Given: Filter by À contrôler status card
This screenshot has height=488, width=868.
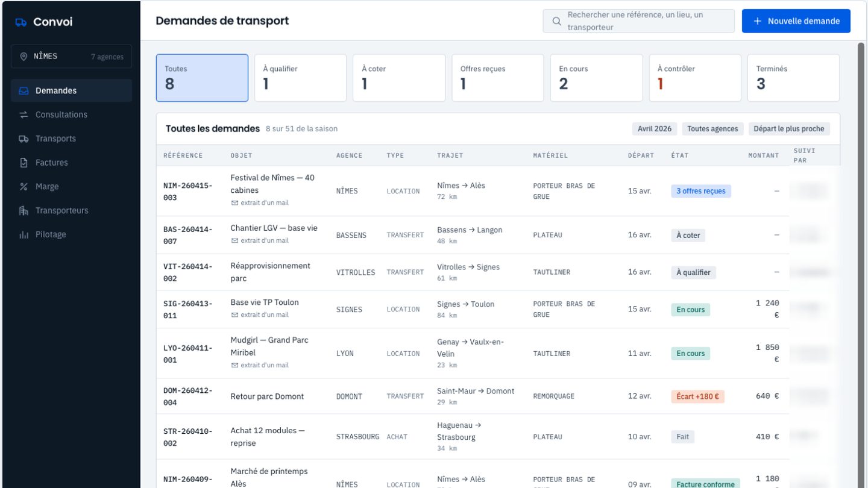Looking at the screenshot, I should [x=695, y=78].
